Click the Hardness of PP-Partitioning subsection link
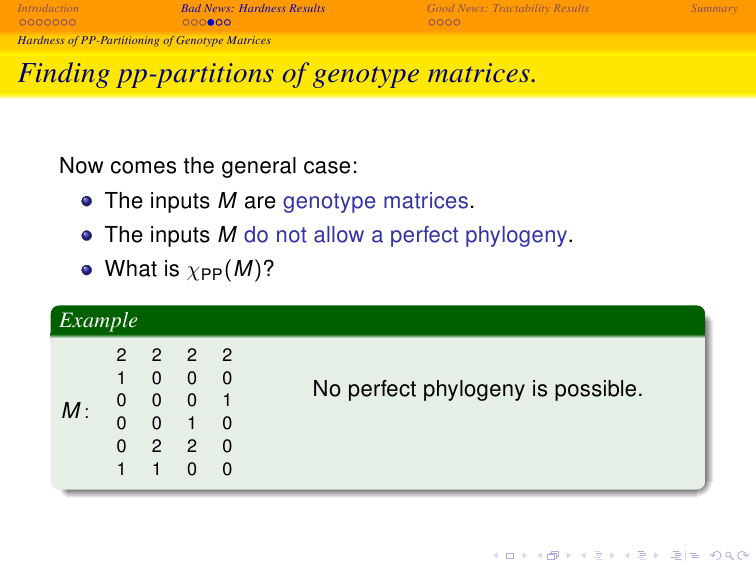The width and height of the screenshot is (756, 567). pos(144,40)
